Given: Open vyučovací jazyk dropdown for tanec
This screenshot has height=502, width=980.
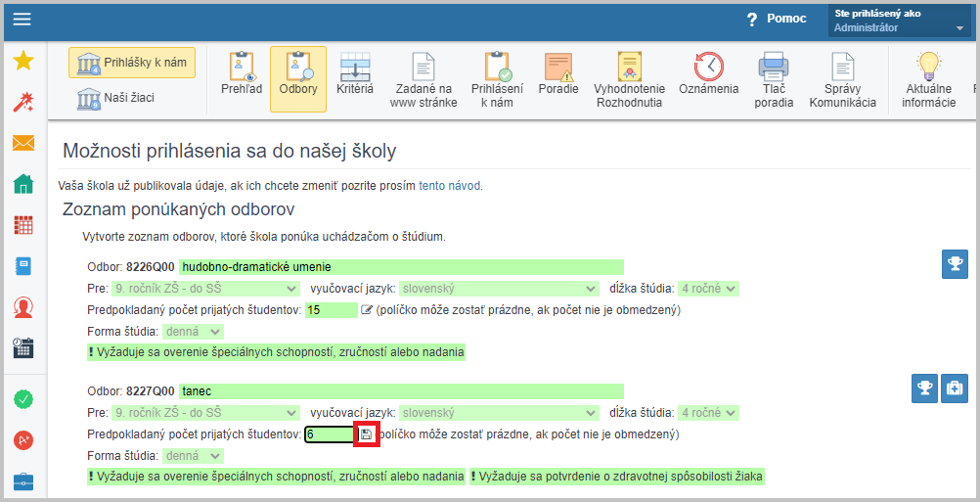Looking at the screenshot, I should coord(498,413).
